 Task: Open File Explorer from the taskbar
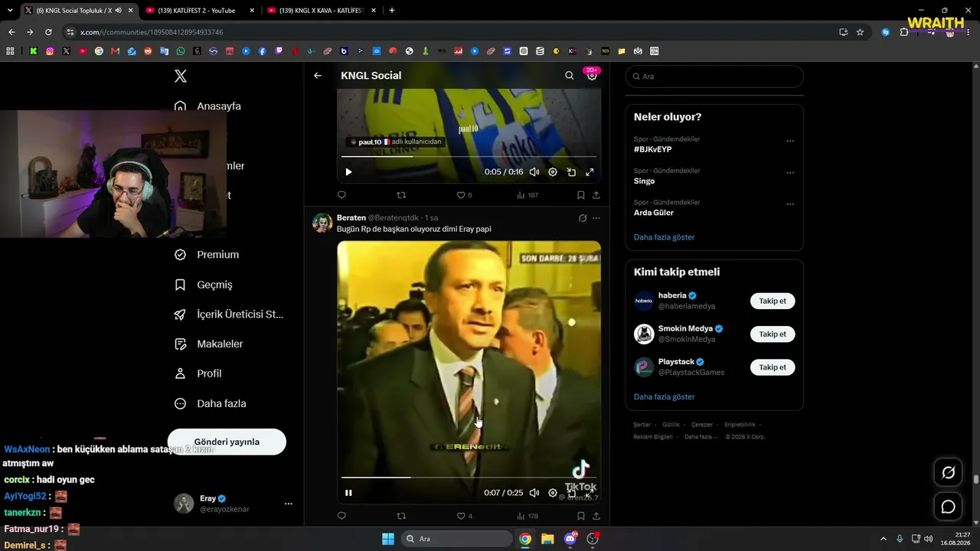547,539
